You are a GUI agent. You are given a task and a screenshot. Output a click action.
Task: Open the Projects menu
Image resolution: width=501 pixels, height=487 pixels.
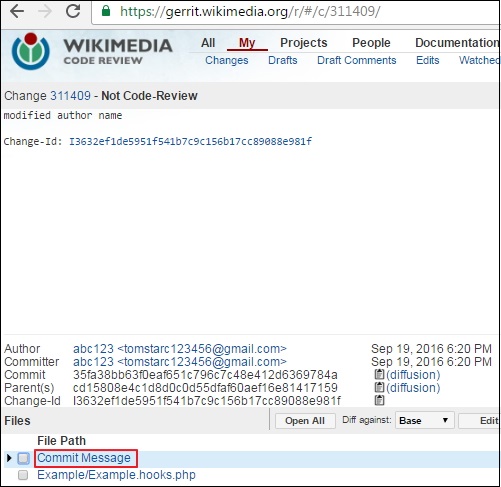pyautogui.click(x=304, y=43)
